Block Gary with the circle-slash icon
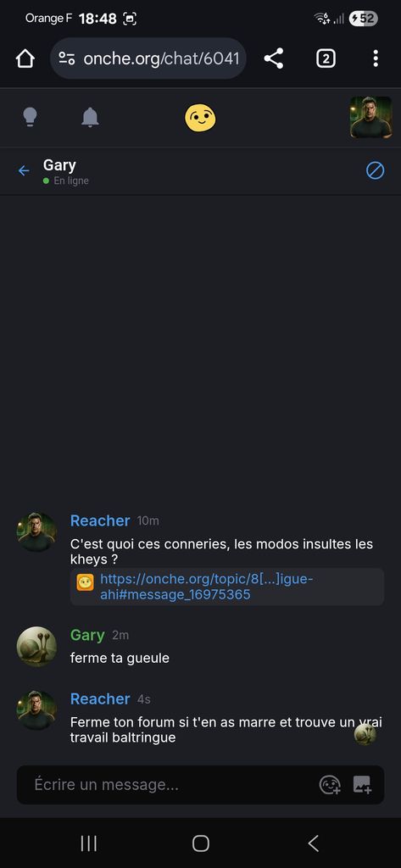Screen dimensions: 401x868 point(376,171)
